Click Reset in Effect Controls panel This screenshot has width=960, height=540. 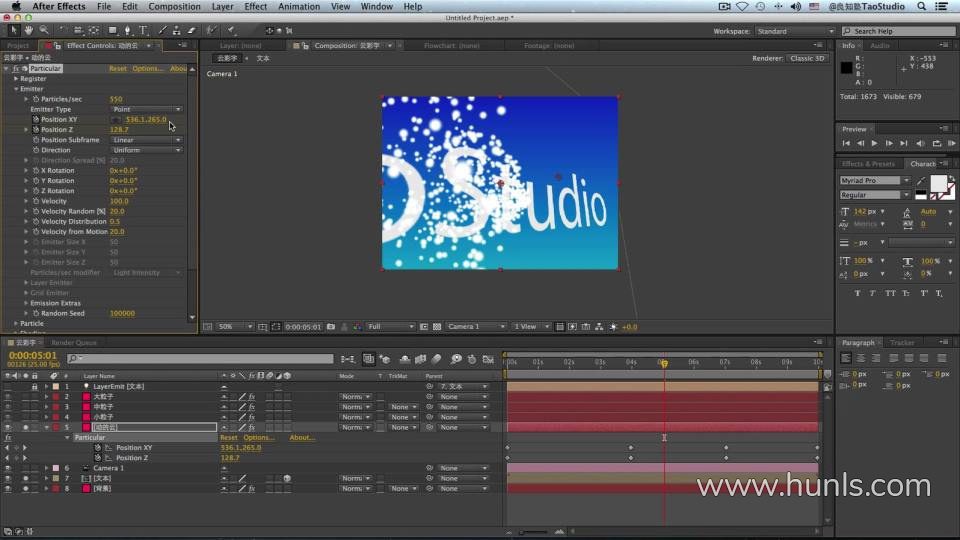click(118, 69)
